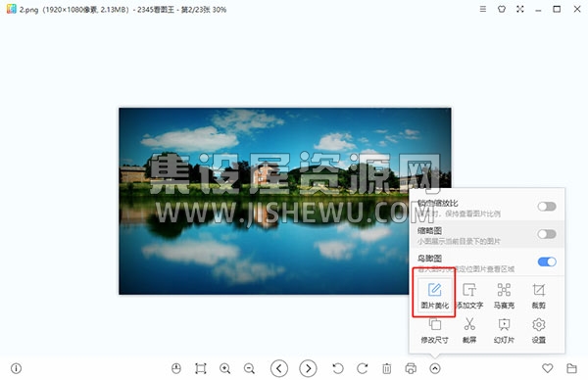The width and height of the screenshot is (588, 380).
Task: Turn on the 缩略图 thumbnail toggle
Action: pyautogui.click(x=547, y=234)
